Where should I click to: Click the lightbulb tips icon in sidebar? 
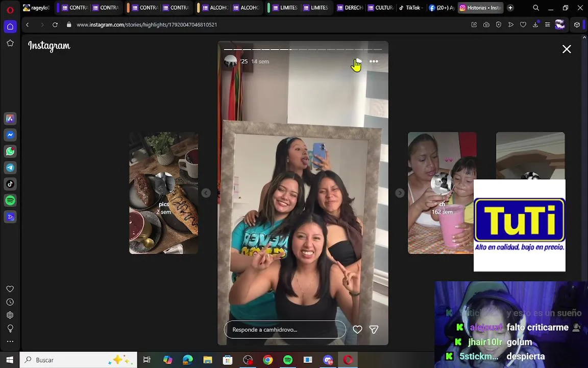(10, 328)
